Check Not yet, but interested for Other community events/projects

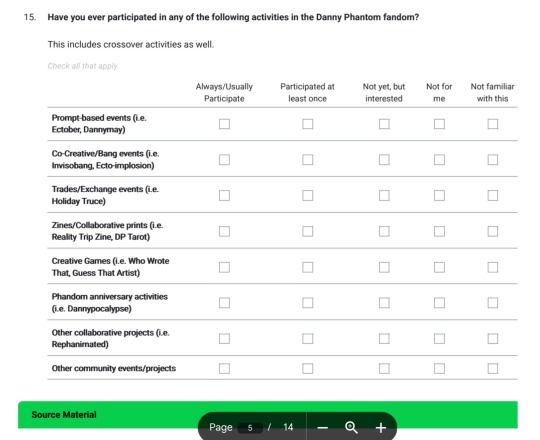[384, 369]
